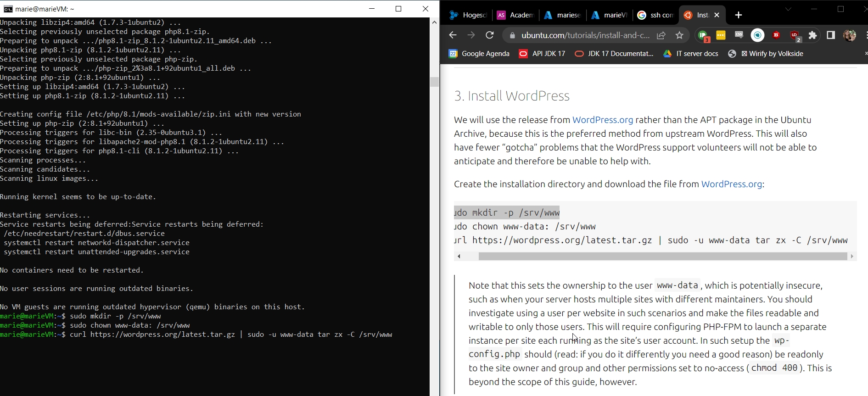Open the tab search chevron in Chrome
Image resolution: width=868 pixels, height=396 pixels.
pos(788,9)
